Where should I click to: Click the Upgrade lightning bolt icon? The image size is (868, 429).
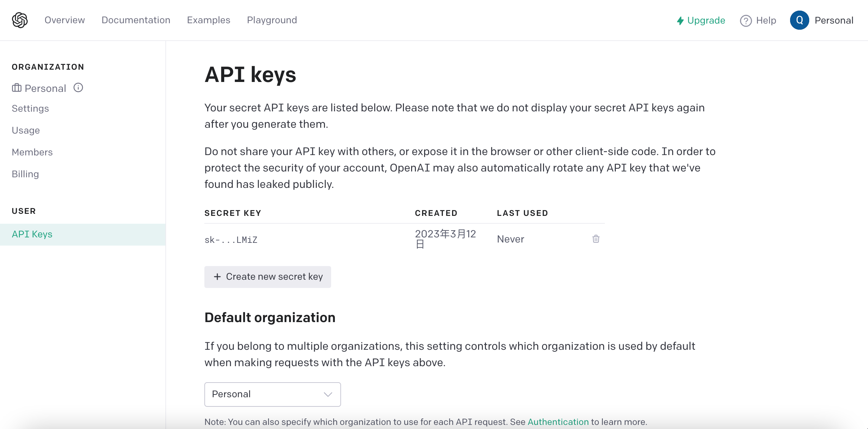click(680, 20)
